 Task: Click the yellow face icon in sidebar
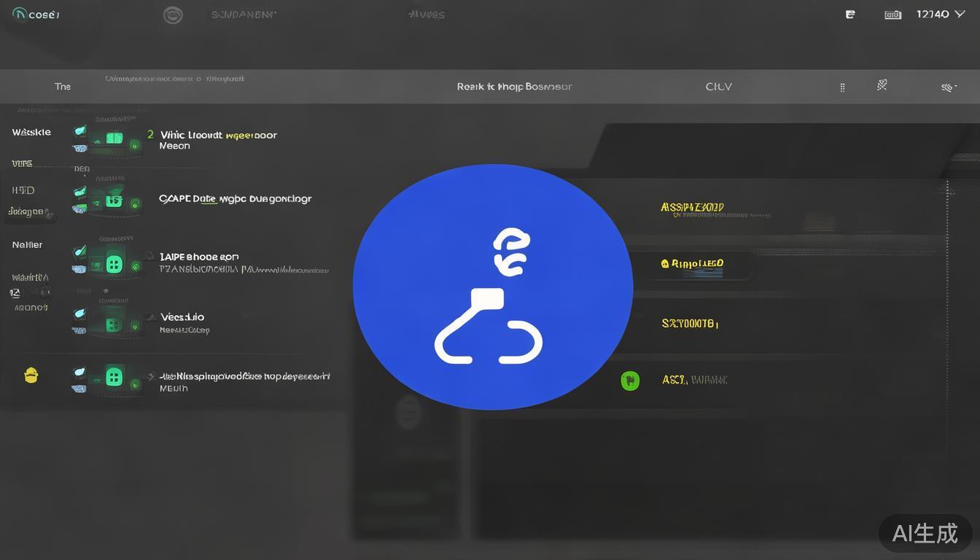click(31, 376)
